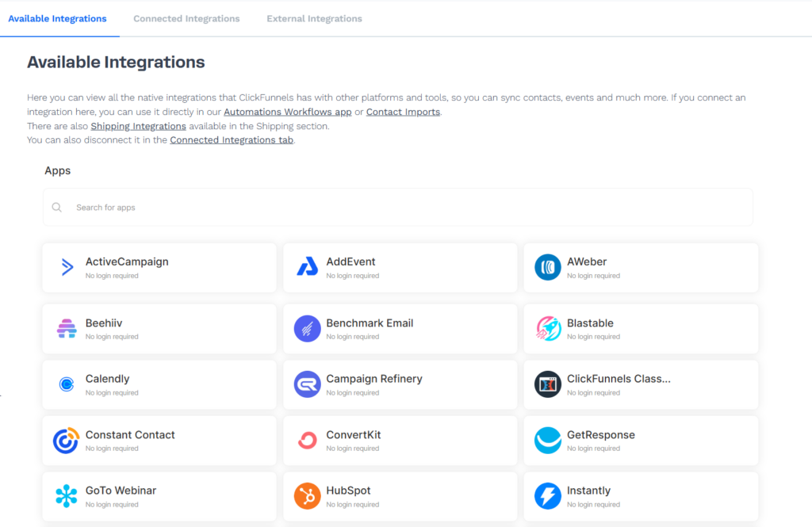Click the Instantly lightning bolt icon
Screen dimensions: 812x527
[x=547, y=496]
